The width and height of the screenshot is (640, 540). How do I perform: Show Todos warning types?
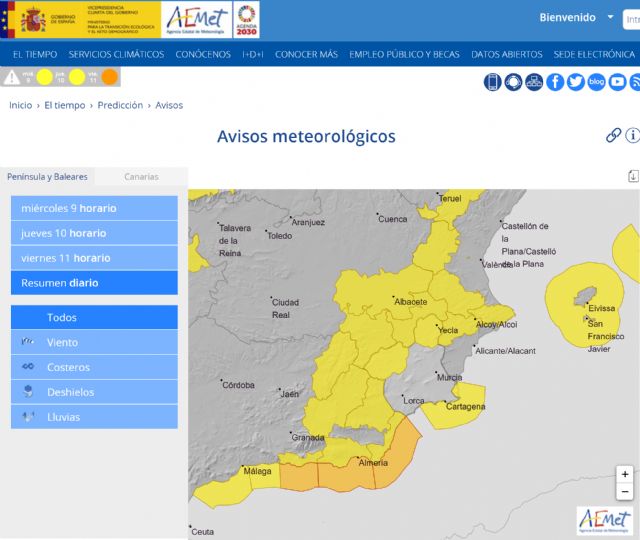coord(94,317)
